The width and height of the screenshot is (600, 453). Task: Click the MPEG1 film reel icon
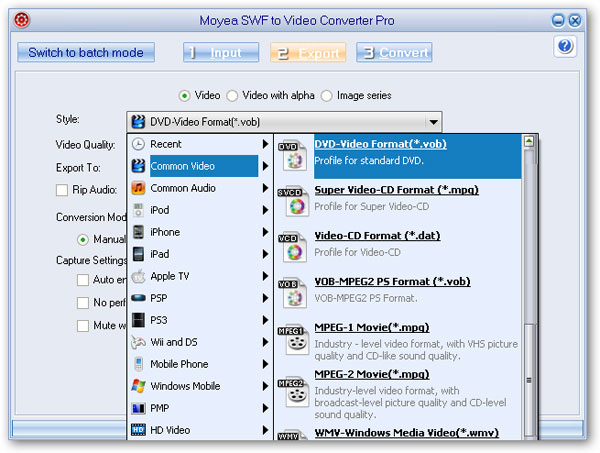click(293, 340)
